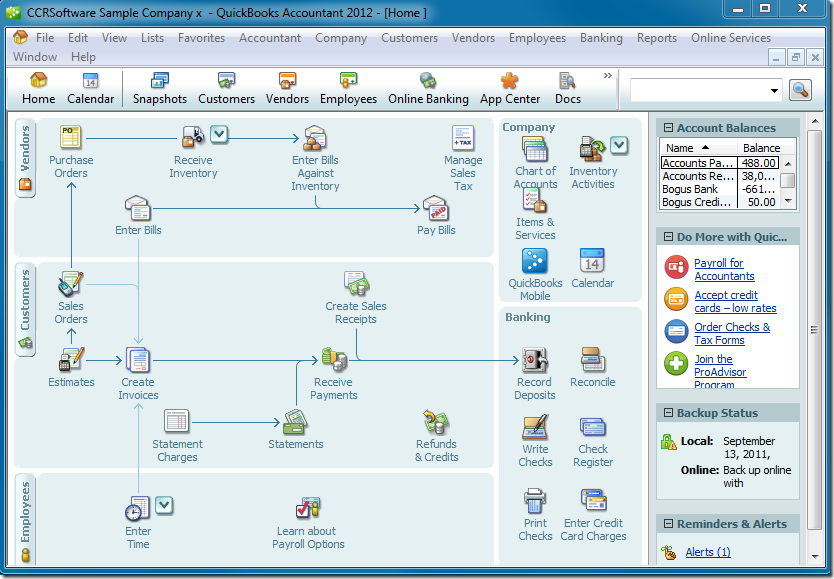Start Create Sales Receipts
The image size is (834, 579).
point(356,283)
